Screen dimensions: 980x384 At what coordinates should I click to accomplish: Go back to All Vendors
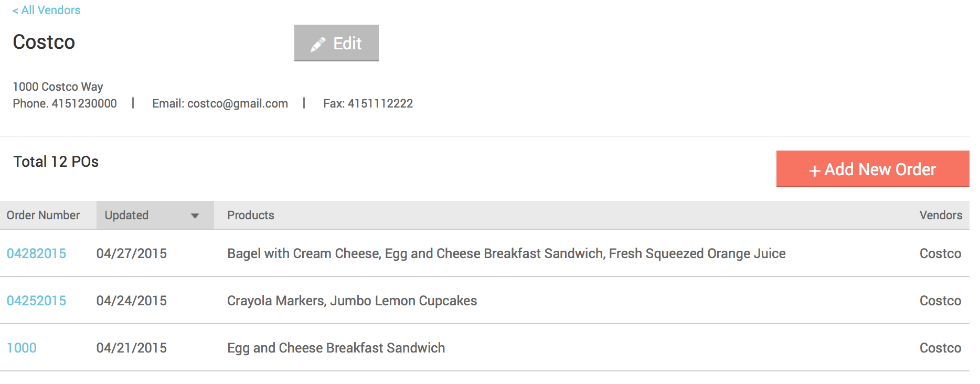pyautogui.click(x=46, y=10)
